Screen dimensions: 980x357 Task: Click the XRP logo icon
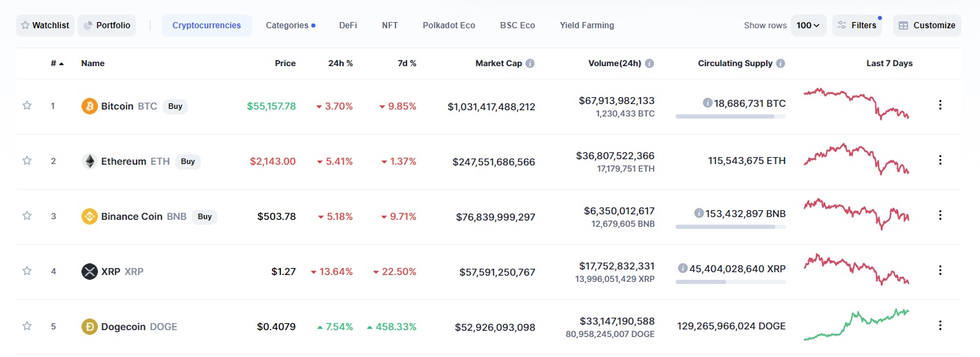tap(90, 272)
